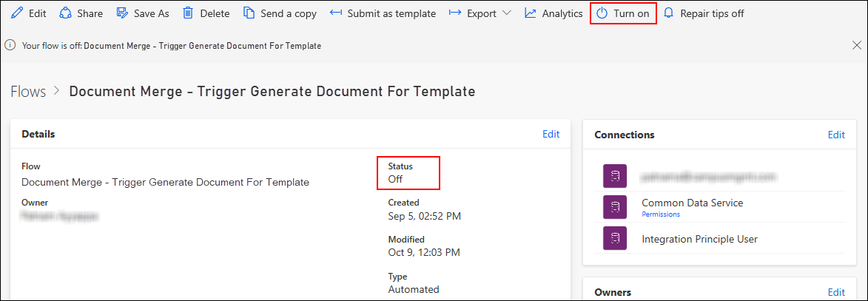The width and height of the screenshot is (868, 301).
Task: Turn on the flow
Action: (x=623, y=13)
